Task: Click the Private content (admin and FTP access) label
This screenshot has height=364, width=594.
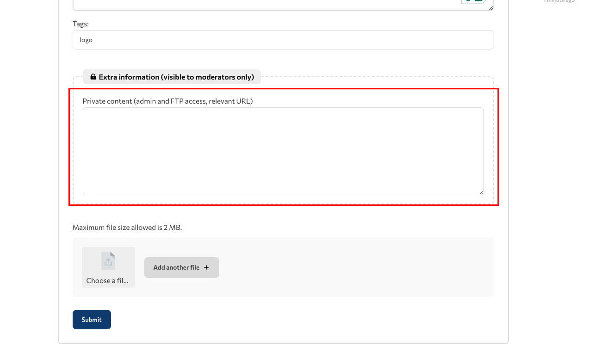Action: point(167,101)
